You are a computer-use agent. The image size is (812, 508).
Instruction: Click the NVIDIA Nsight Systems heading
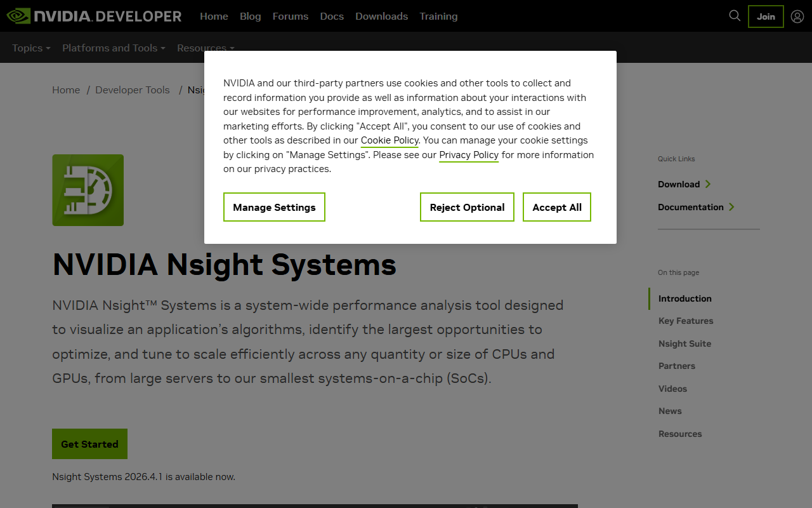pyautogui.click(x=225, y=264)
